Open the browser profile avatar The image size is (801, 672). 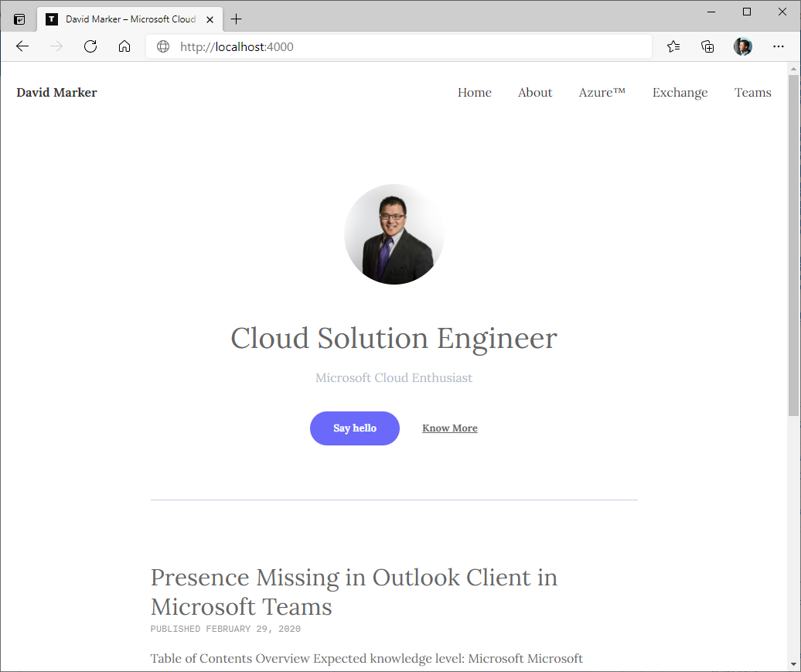pyautogui.click(x=743, y=46)
